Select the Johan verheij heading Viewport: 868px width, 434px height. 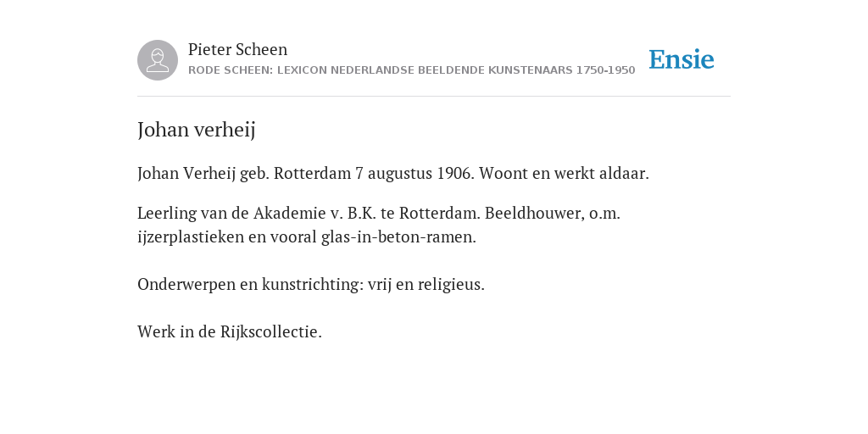click(196, 130)
